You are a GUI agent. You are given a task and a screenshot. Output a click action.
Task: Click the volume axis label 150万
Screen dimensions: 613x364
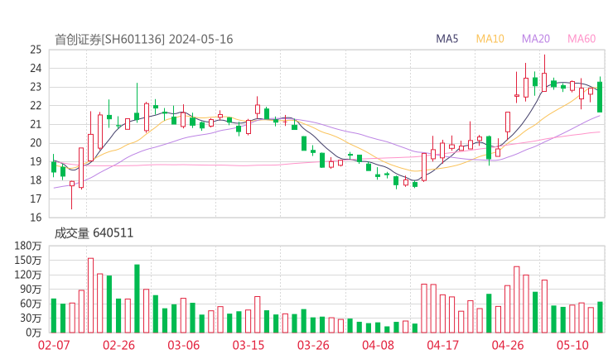pos(28,260)
